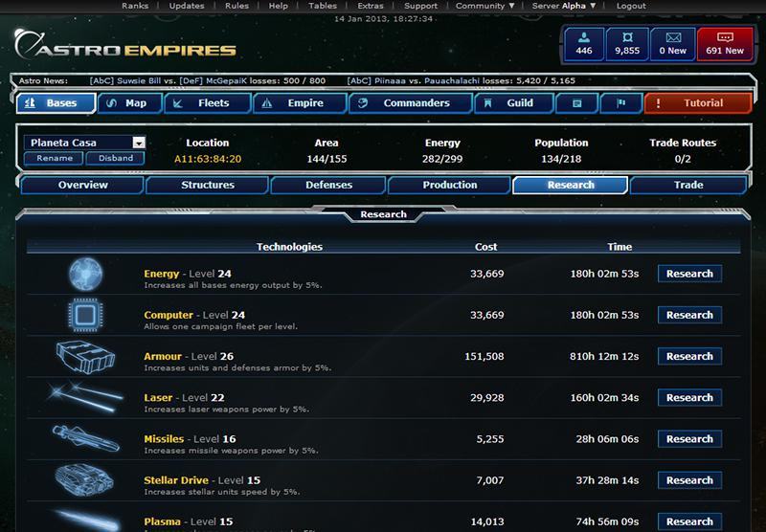Screen dimensions: 766x532
Task: Open the credits icon showing 9,855
Action: pyautogui.click(x=627, y=44)
